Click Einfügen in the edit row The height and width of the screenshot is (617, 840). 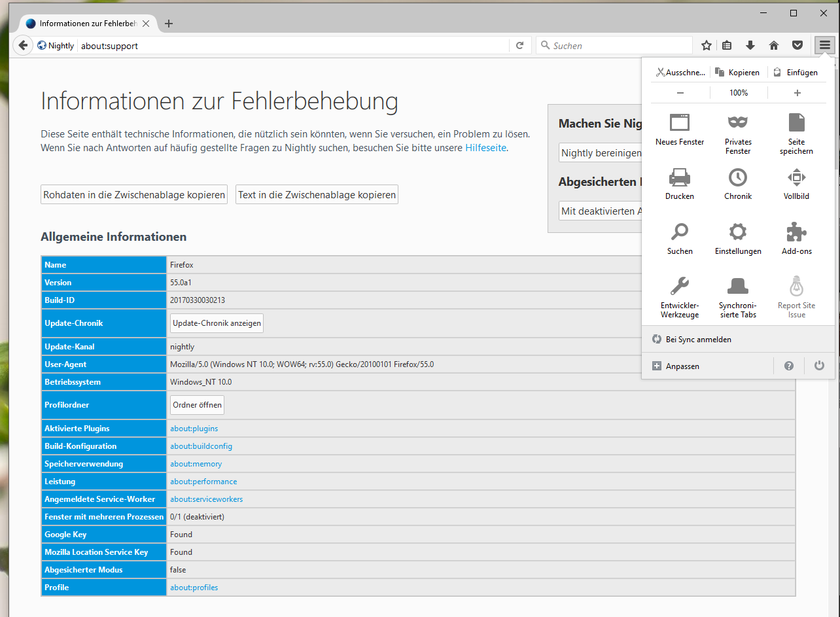click(x=796, y=73)
